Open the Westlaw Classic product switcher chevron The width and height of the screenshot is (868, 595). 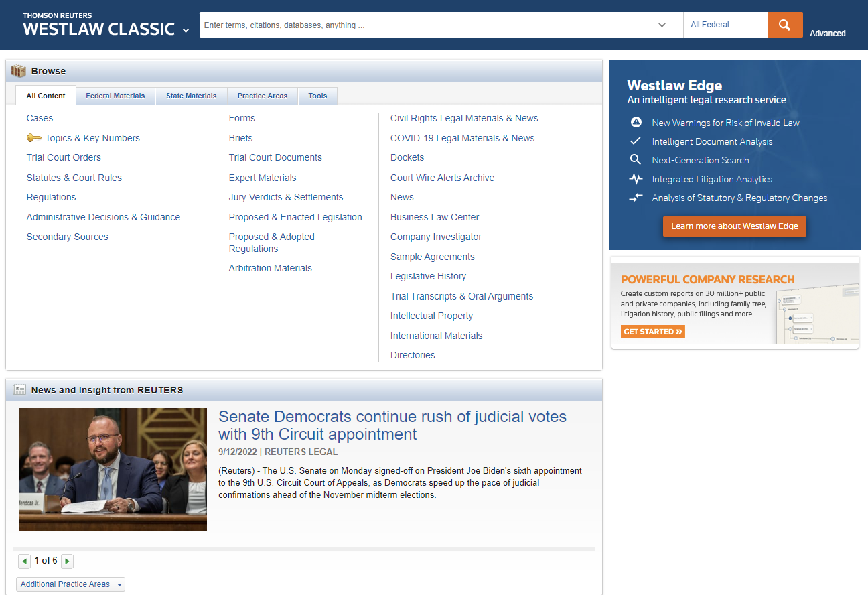click(x=186, y=31)
